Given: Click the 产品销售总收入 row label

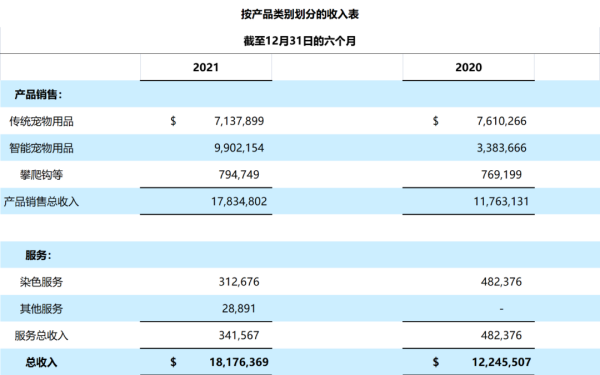Looking at the screenshot, I should coord(41,202).
